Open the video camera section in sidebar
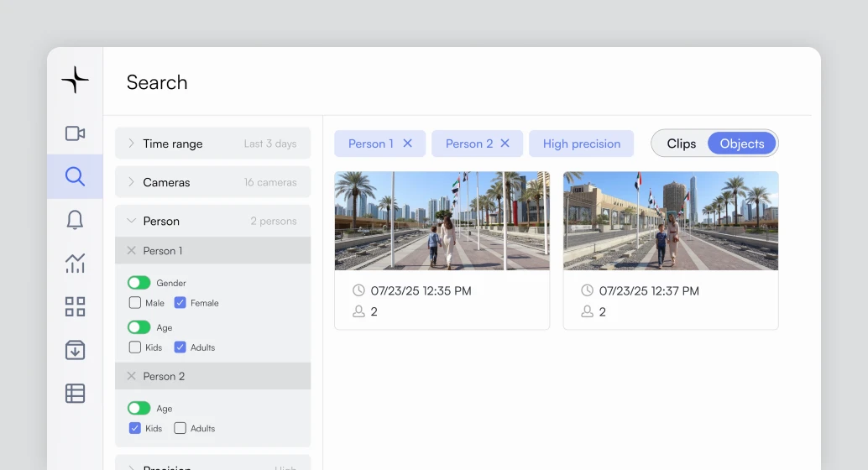Image resolution: width=868 pixels, height=470 pixels. pos(75,133)
